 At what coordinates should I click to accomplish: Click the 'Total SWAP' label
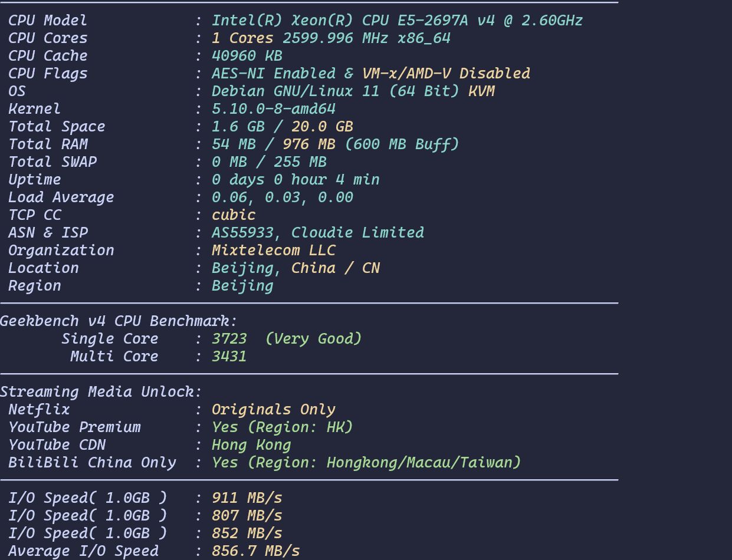pos(52,162)
